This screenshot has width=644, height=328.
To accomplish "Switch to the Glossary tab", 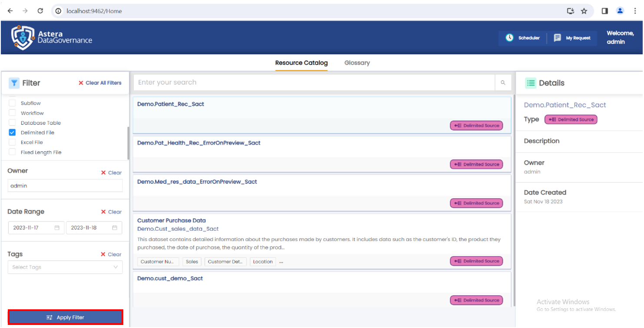I will tap(357, 63).
